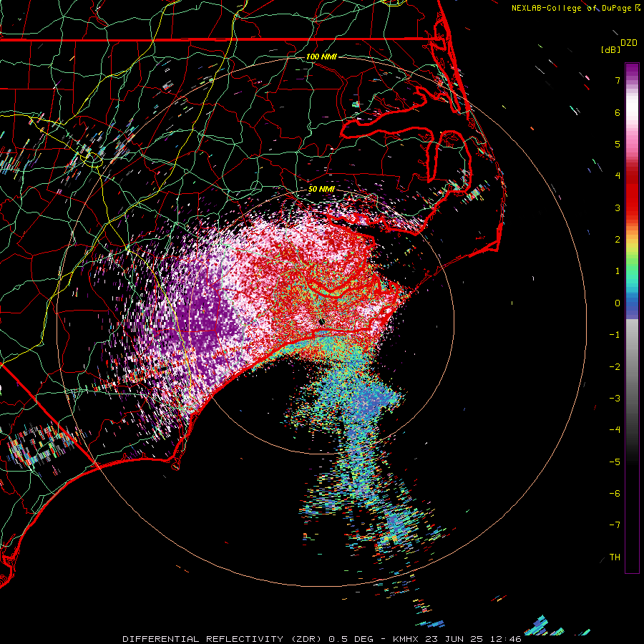Click the "0" value on color scale
Viewport: 644px width, 644px height.
click(618, 303)
